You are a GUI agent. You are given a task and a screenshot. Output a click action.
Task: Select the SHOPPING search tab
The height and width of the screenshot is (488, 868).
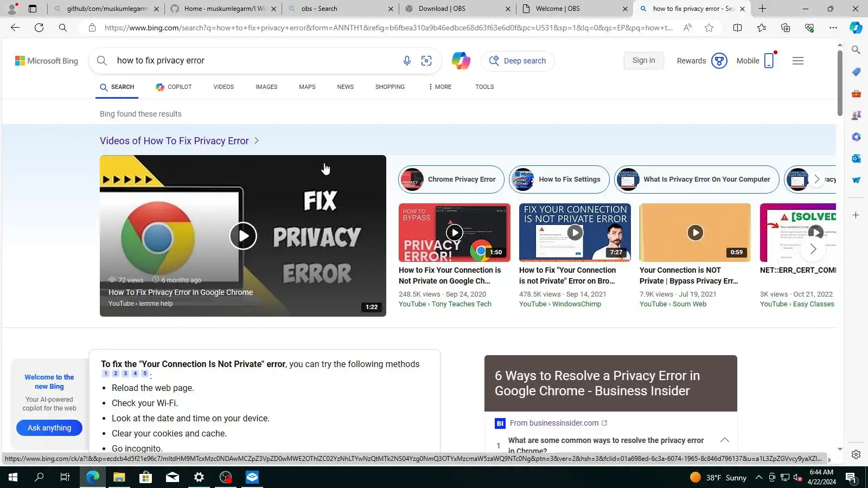coord(390,87)
